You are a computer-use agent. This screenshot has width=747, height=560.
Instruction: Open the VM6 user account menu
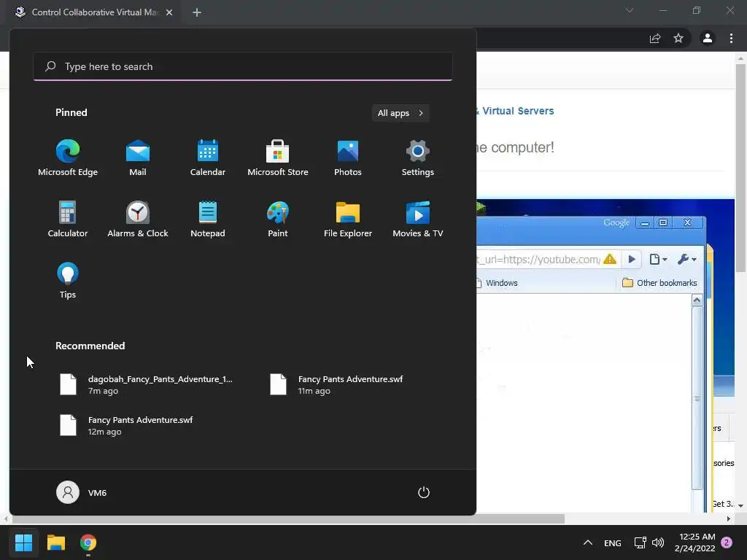(x=82, y=492)
